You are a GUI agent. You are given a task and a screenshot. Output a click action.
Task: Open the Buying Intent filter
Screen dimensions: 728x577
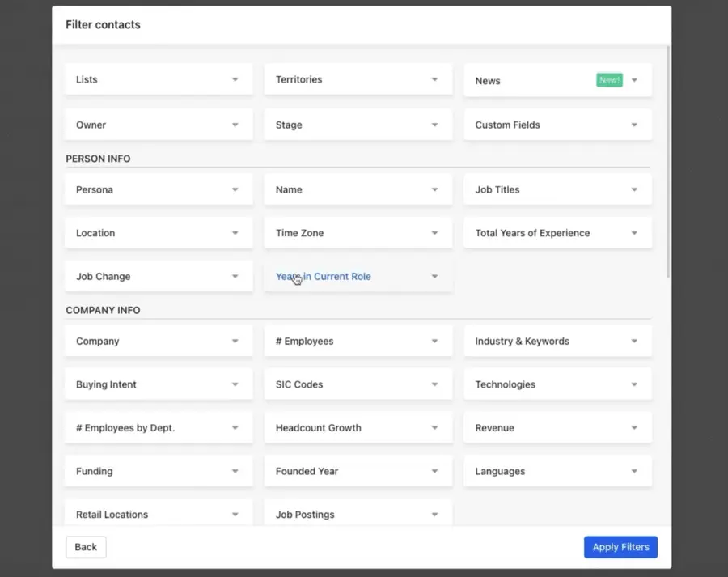point(158,384)
